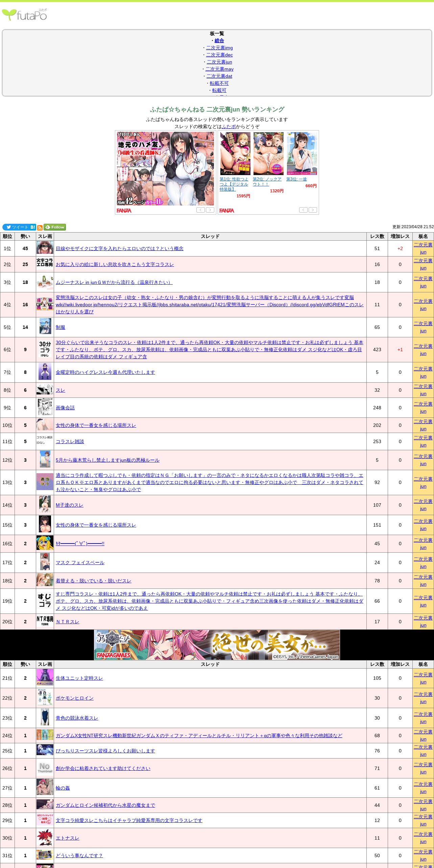Open the ポケモンヒロイン thread

click(75, 698)
